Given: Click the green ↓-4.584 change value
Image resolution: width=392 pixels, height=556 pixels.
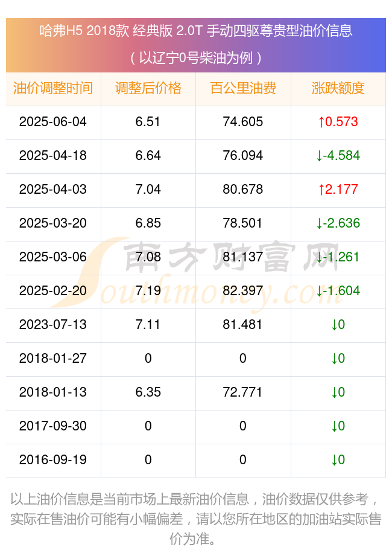Looking at the screenshot, I should click(x=338, y=156).
